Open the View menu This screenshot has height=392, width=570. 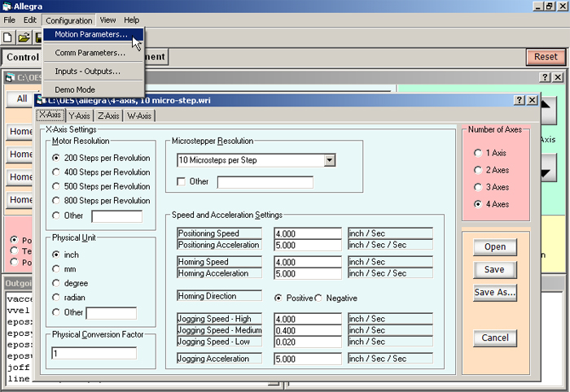coord(107,20)
